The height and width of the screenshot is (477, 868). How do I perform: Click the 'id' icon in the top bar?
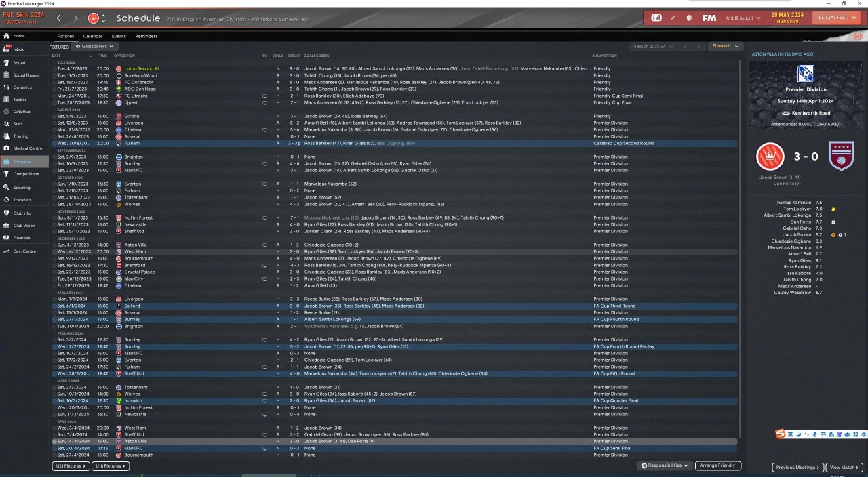pos(656,18)
